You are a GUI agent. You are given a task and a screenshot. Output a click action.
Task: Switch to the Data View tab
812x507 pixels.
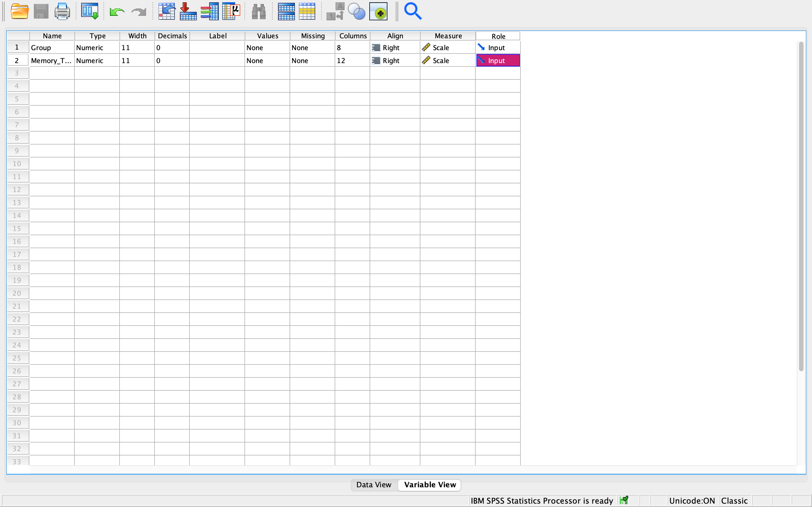[374, 484]
